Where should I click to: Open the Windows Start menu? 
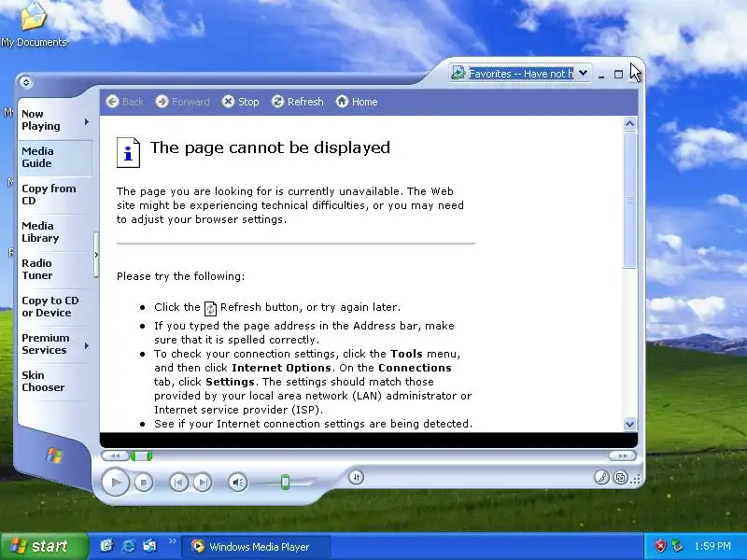pos(44,546)
